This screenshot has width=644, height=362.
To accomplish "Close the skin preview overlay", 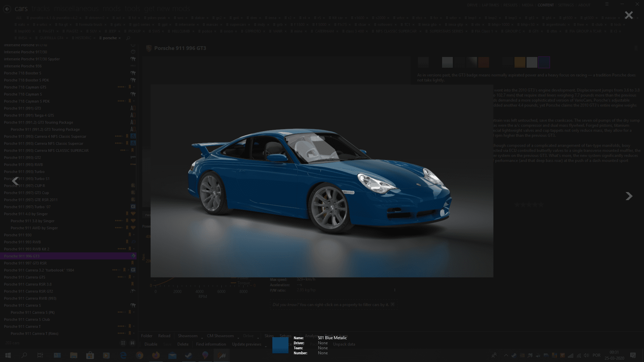I will pos(629,15).
